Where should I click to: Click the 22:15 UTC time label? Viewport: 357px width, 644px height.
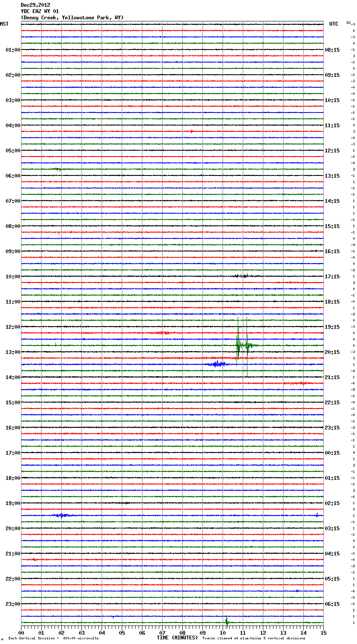332,403
